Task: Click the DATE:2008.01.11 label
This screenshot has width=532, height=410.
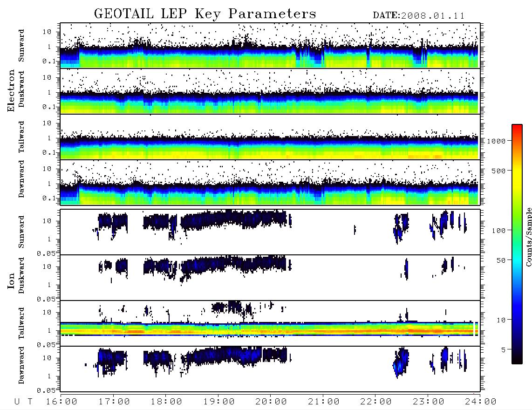Action: [x=419, y=16]
